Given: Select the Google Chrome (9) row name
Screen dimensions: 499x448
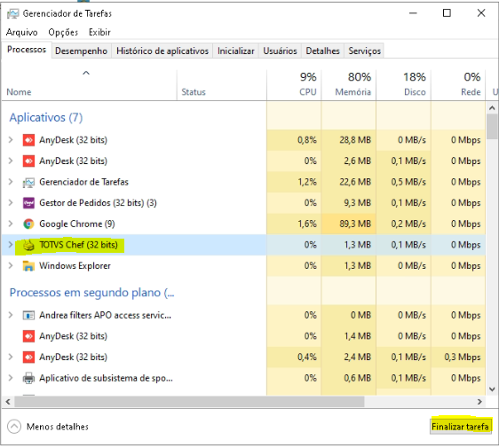Looking at the screenshot, I should click(77, 224).
